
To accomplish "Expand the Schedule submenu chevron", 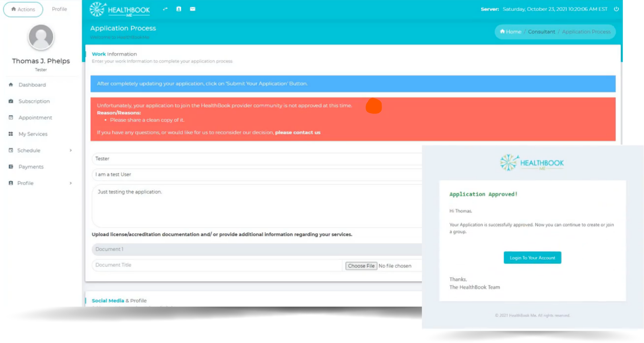I will click(x=71, y=151).
